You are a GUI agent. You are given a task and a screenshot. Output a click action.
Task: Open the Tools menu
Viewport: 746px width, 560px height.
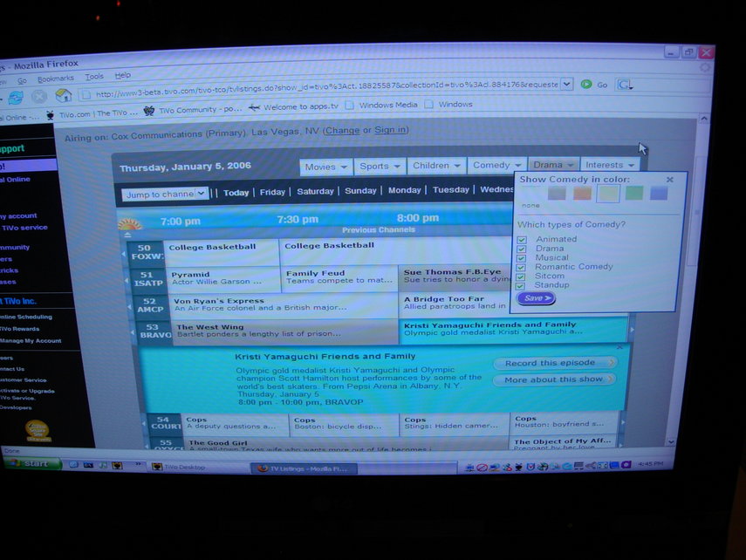pyautogui.click(x=94, y=77)
